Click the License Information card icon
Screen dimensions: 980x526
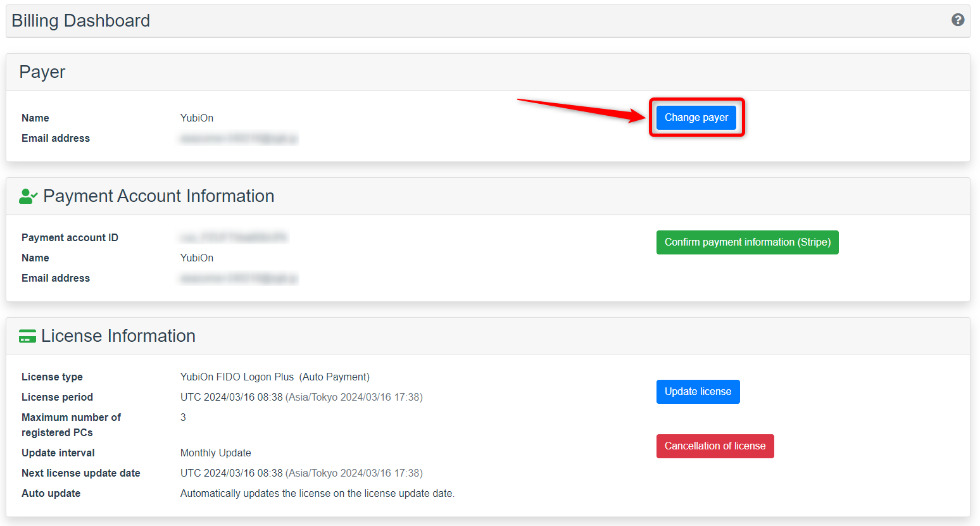[27, 336]
